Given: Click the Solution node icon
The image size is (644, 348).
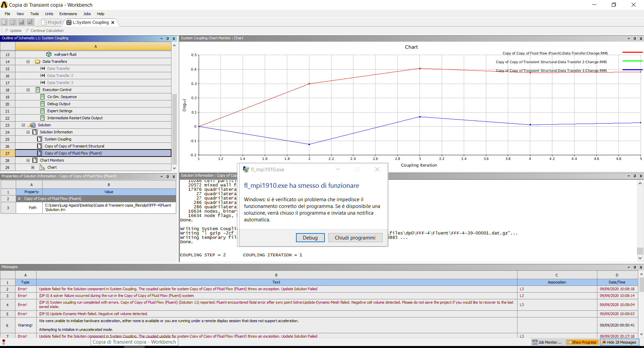Looking at the screenshot, I should pos(32,125).
